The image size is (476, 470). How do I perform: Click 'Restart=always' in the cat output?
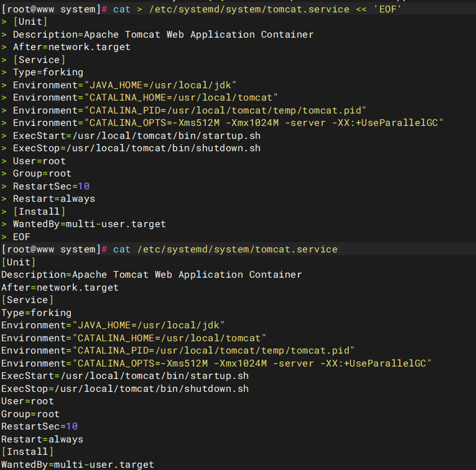click(42, 439)
